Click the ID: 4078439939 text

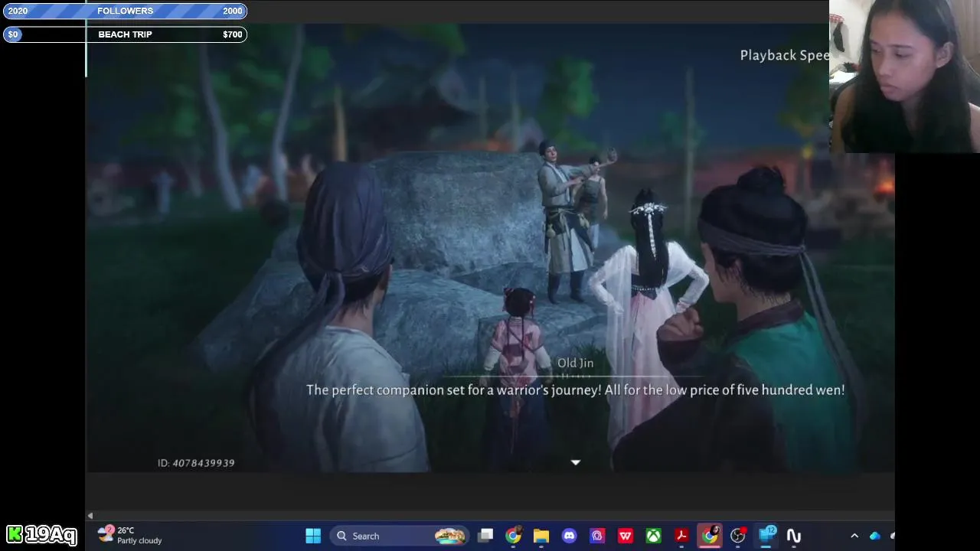pos(196,463)
